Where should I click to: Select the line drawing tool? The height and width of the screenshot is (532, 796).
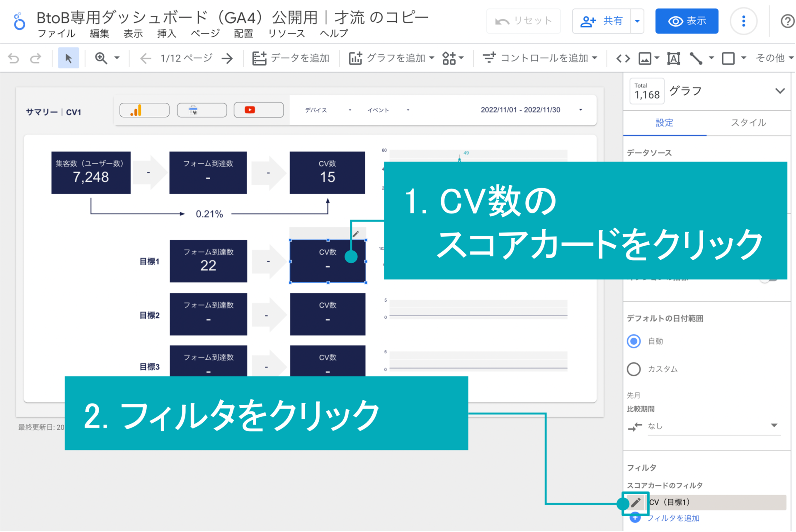(x=696, y=58)
